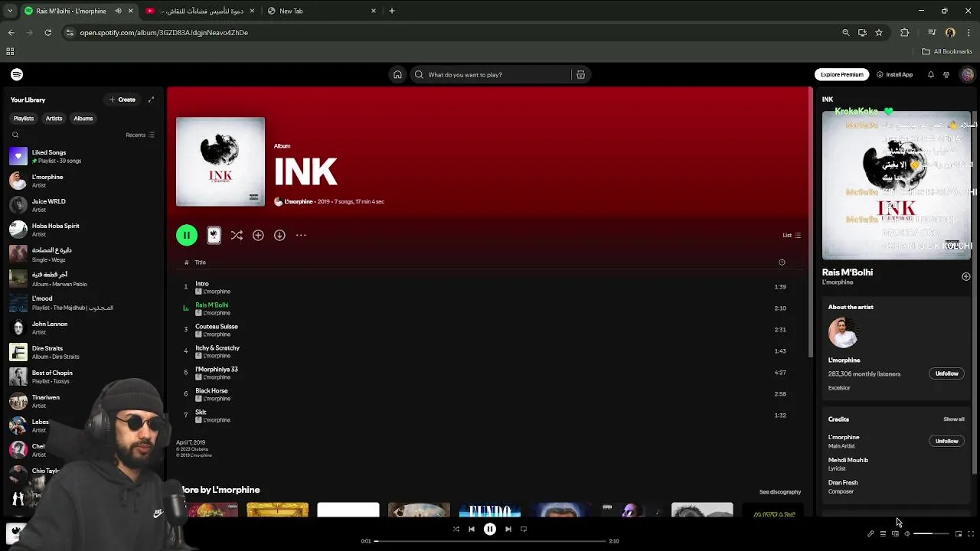Click the browser address bar
Image resolution: width=980 pixels, height=551 pixels.
click(x=452, y=33)
